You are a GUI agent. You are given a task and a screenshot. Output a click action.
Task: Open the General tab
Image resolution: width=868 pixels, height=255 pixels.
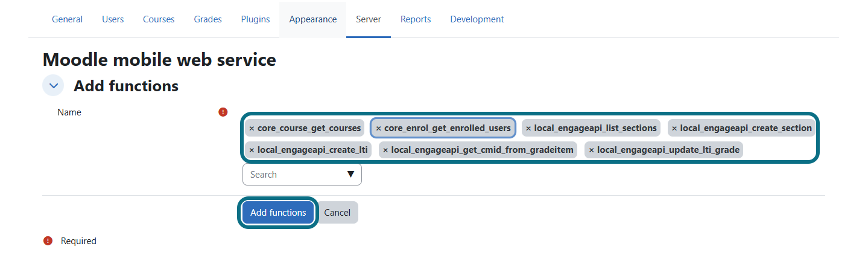(x=67, y=19)
